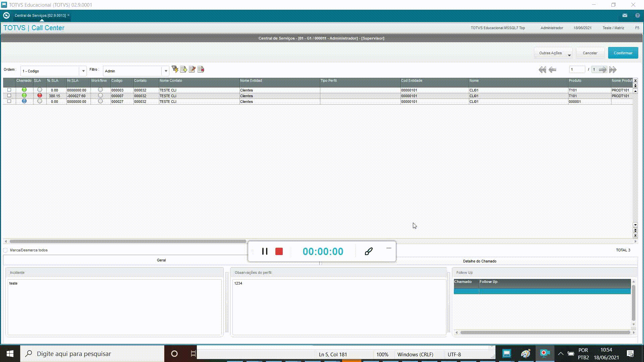Click the Workflow indicator for row 000003
The image size is (644, 362).
[x=100, y=90]
